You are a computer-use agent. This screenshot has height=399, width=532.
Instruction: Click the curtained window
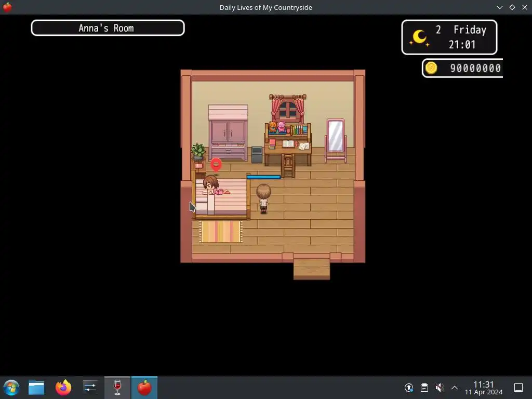tap(288, 109)
